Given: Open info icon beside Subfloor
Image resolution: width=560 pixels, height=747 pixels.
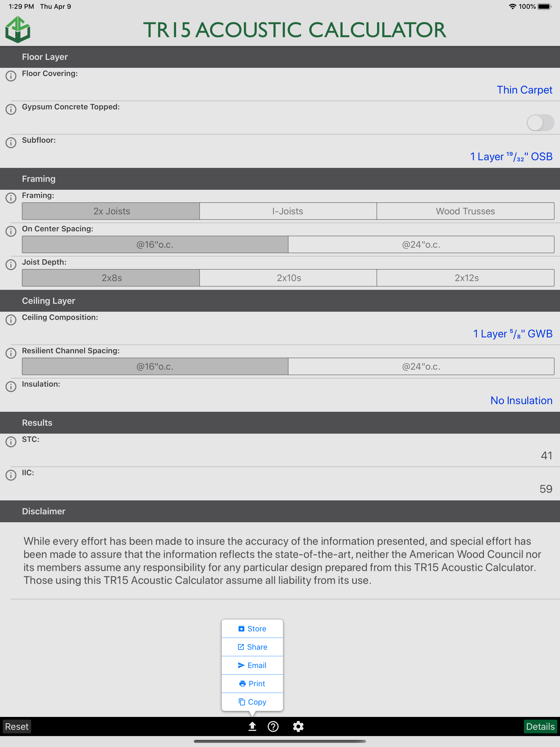Looking at the screenshot, I should click(x=11, y=143).
